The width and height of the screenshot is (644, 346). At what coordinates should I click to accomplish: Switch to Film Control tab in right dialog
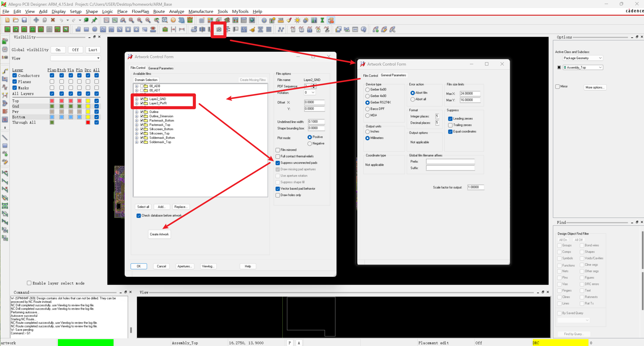[370, 76]
